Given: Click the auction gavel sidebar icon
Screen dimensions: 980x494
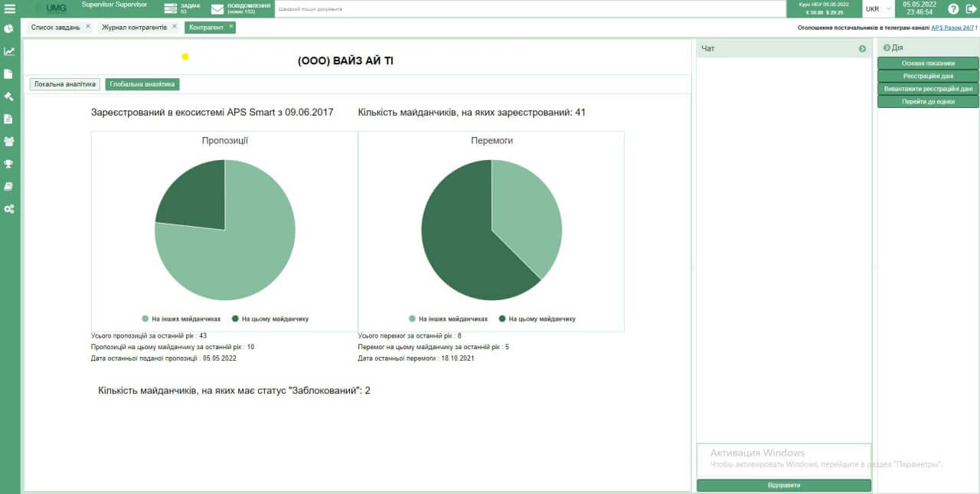Looking at the screenshot, I should [x=9, y=97].
